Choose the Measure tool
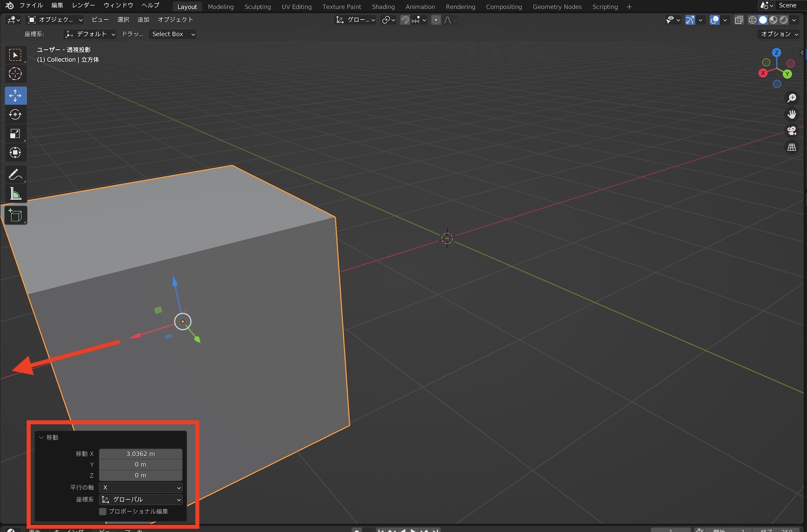The image size is (807, 532). [x=15, y=194]
